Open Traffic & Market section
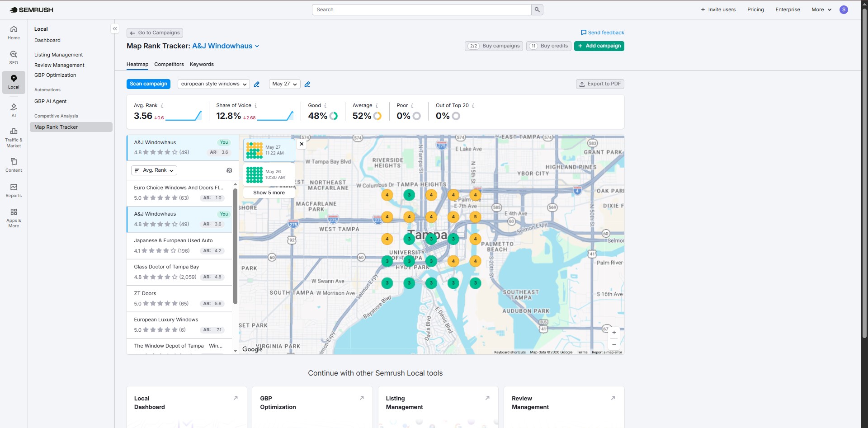868x428 pixels. [14, 137]
